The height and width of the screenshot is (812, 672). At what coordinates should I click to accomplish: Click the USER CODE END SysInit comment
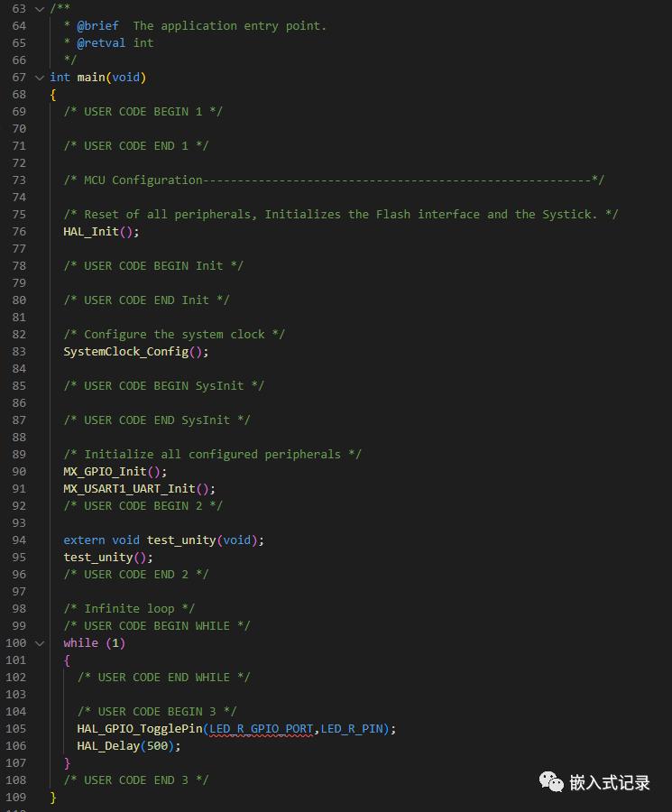(x=156, y=420)
